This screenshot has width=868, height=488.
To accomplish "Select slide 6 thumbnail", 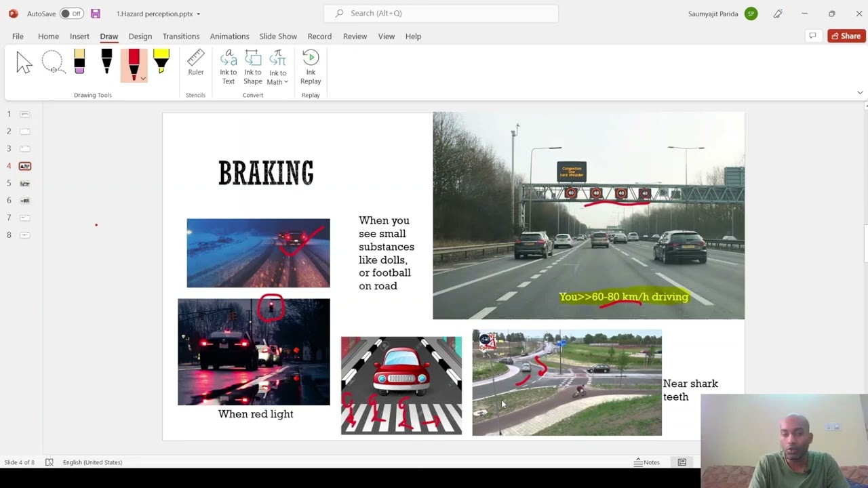I will (25, 201).
